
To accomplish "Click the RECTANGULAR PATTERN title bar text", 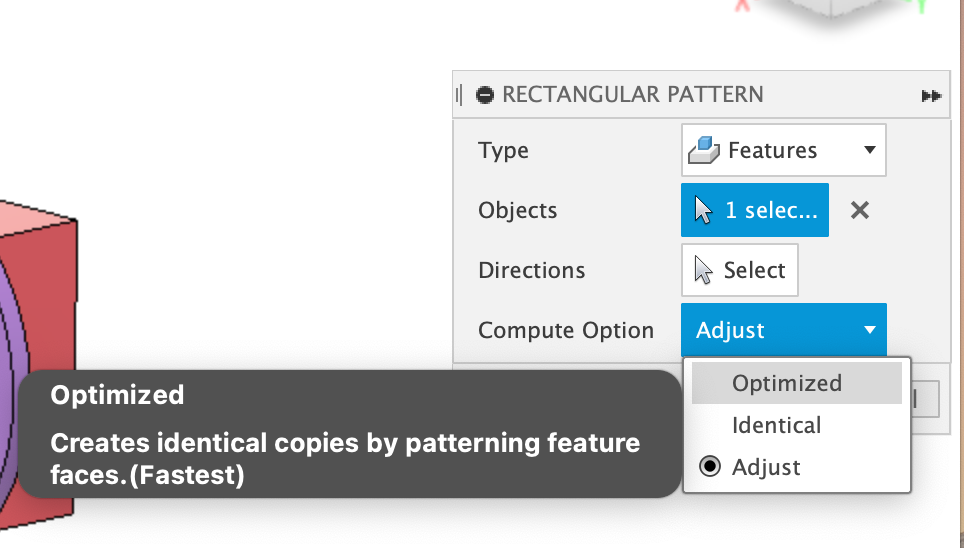I will (x=633, y=95).
